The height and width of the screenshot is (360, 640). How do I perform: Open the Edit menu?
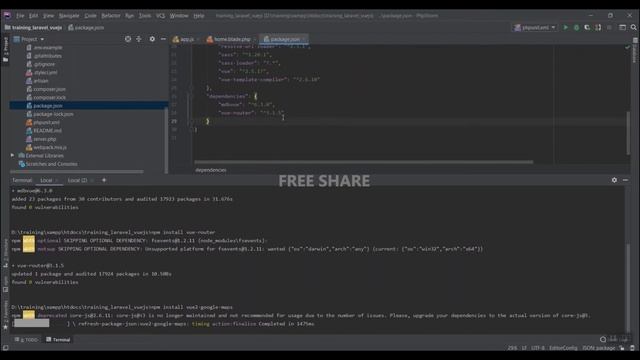tap(33, 16)
